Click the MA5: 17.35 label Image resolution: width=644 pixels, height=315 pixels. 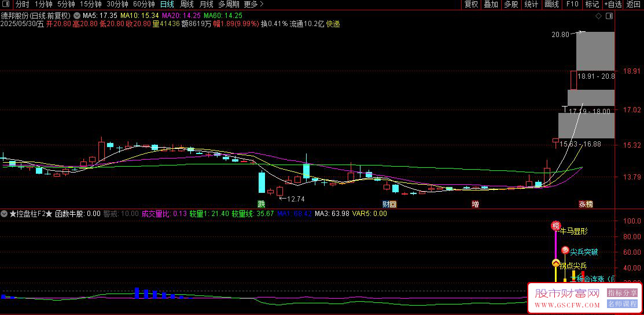[x=100, y=16]
